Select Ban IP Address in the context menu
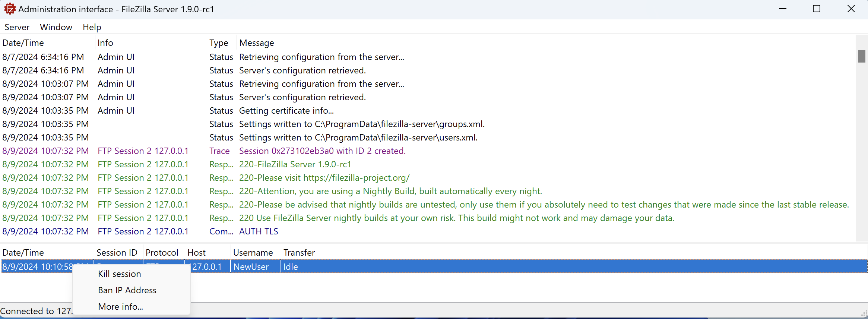The height and width of the screenshot is (319, 868). (x=127, y=290)
